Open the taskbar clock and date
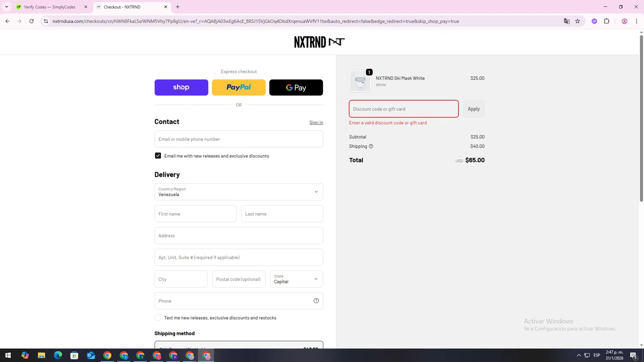The height and width of the screenshot is (362, 644). click(x=614, y=355)
